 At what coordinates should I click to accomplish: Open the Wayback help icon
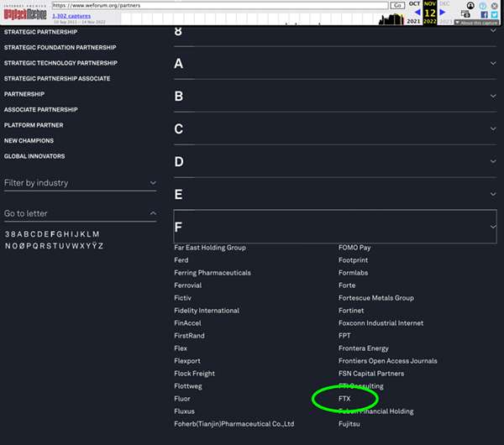click(x=482, y=6)
